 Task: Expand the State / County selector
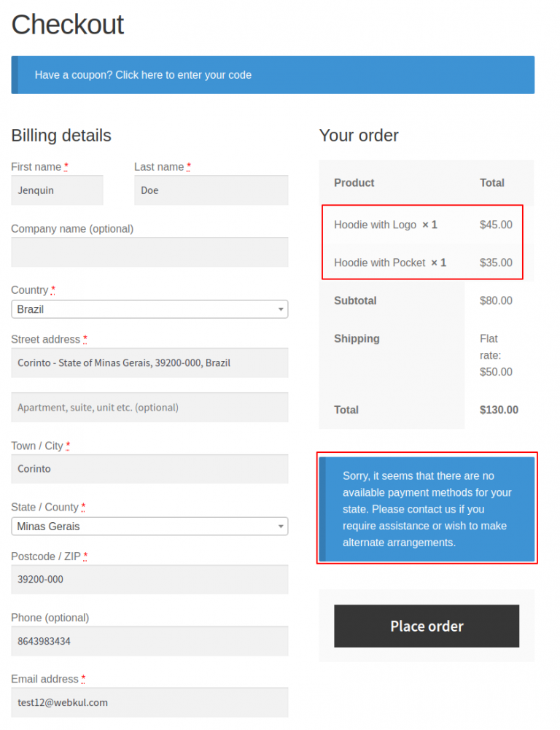(149, 526)
